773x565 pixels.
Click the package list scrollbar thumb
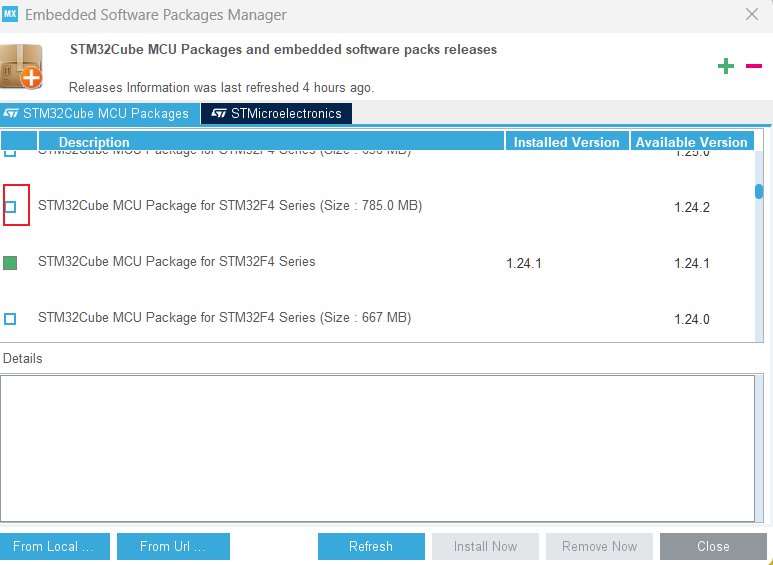point(759,191)
